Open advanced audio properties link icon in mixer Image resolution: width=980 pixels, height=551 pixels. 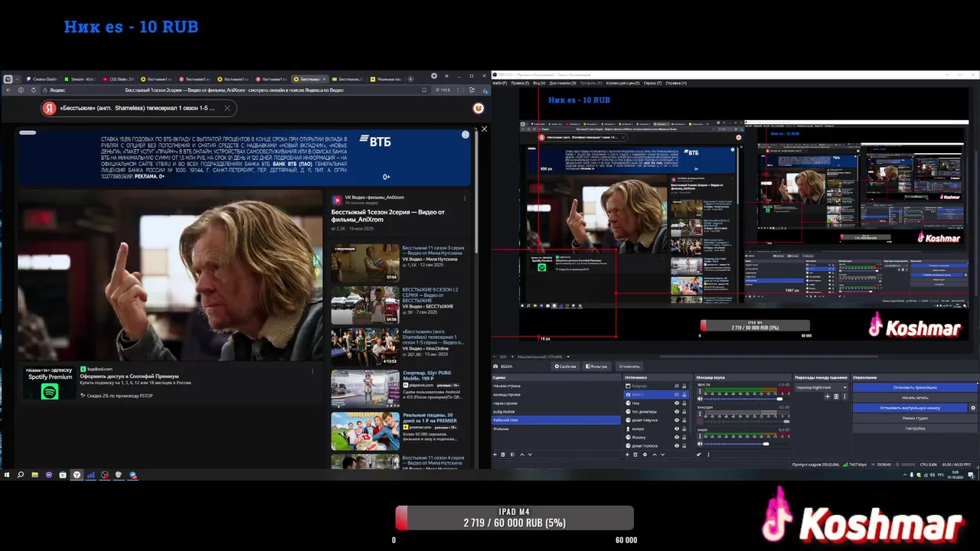click(x=699, y=454)
